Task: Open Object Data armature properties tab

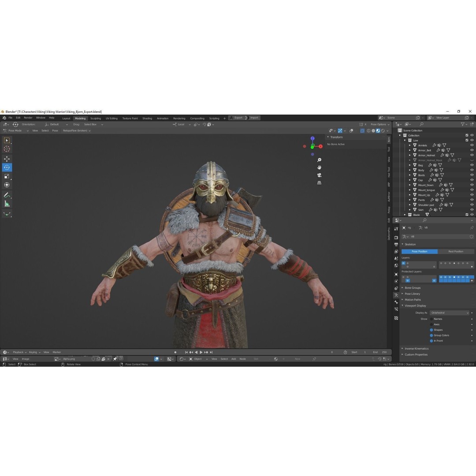Action: 396,295
